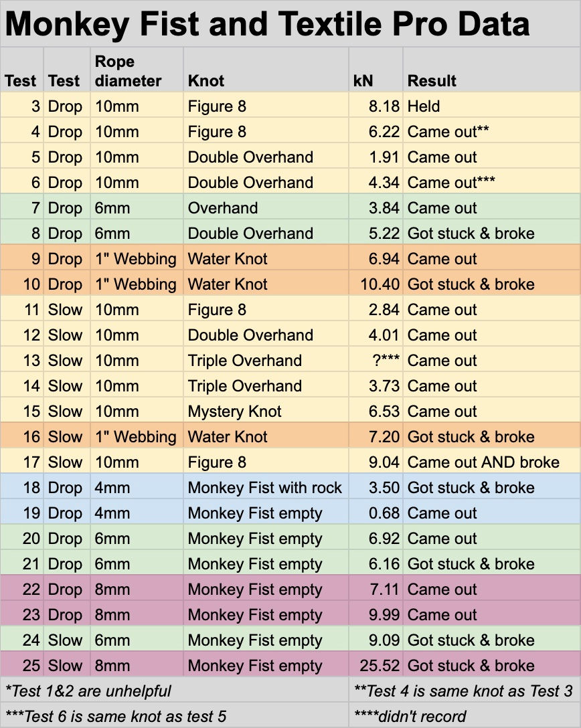Select the footnote '****didn't record'
This screenshot has width=581, height=728.
[410, 717]
